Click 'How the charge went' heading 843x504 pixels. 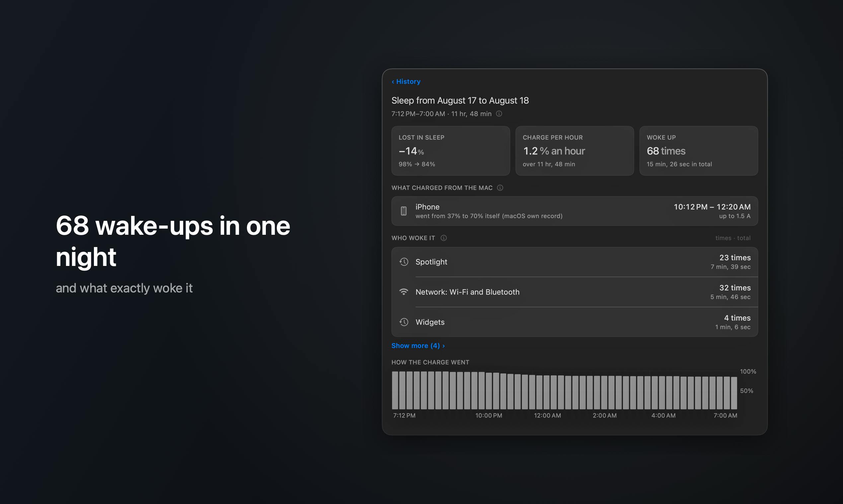(x=430, y=362)
